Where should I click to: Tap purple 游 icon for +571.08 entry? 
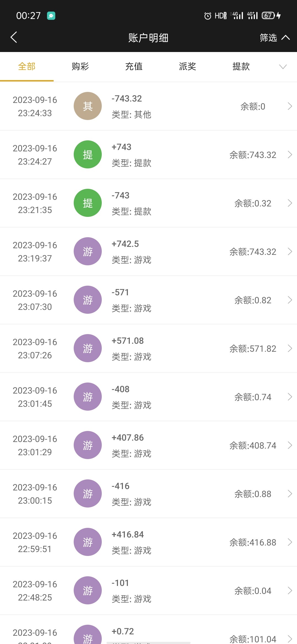(x=88, y=348)
